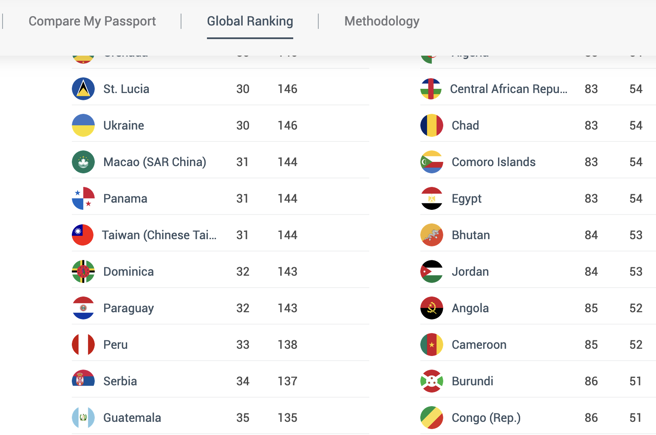Click the Ukraine flag icon
656x435 pixels.
coord(83,126)
